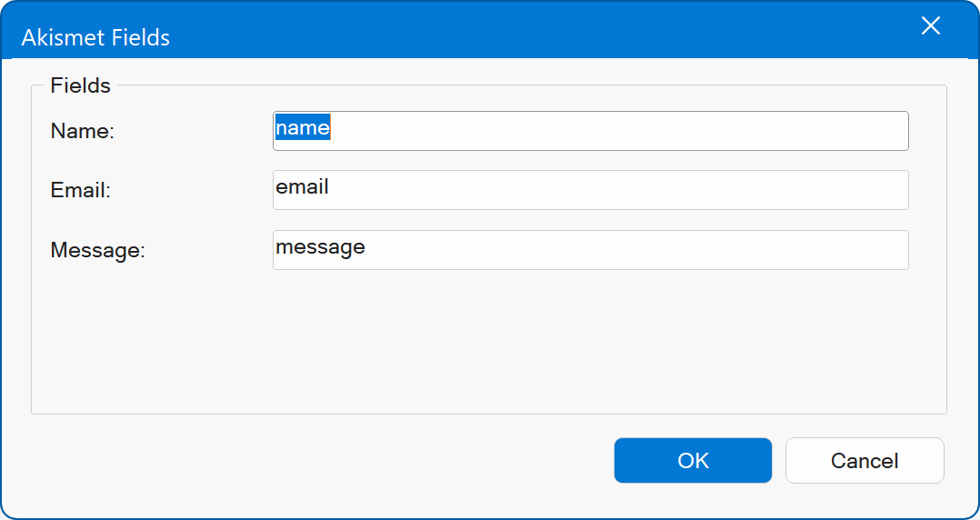Close the Akismet Fields dialog with X

[931, 26]
